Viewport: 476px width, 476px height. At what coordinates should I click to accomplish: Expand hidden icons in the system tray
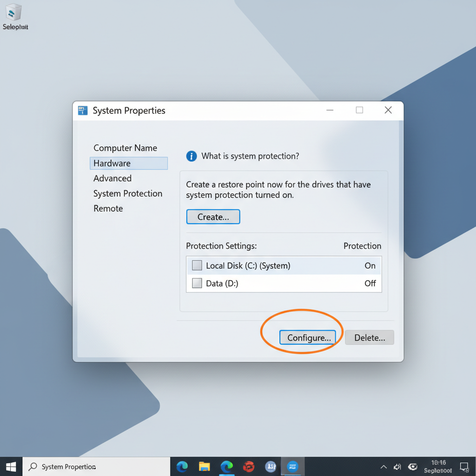(383, 467)
